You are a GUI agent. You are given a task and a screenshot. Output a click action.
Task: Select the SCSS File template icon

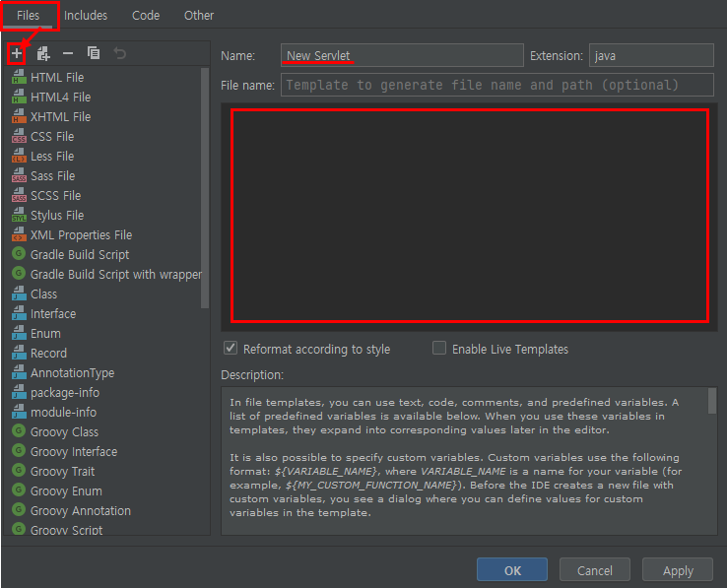pos(19,195)
